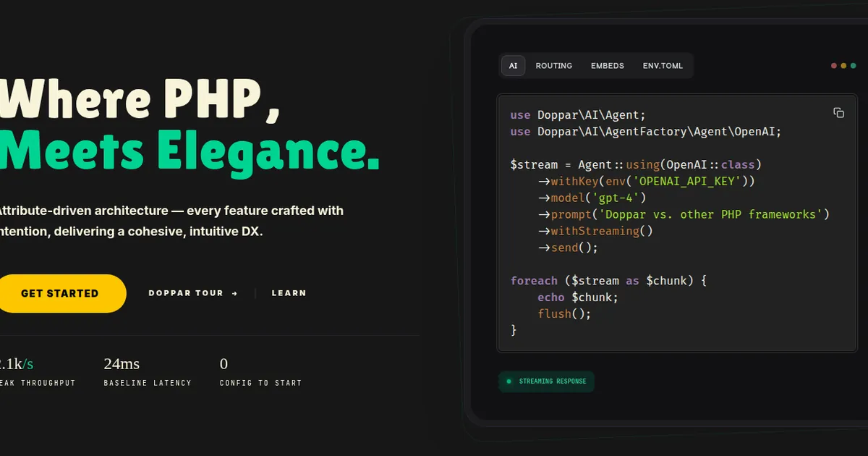Click the '24ms' baseline latency value
The width and height of the screenshot is (868, 456).
pyautogui.click(x=122, y=363)
